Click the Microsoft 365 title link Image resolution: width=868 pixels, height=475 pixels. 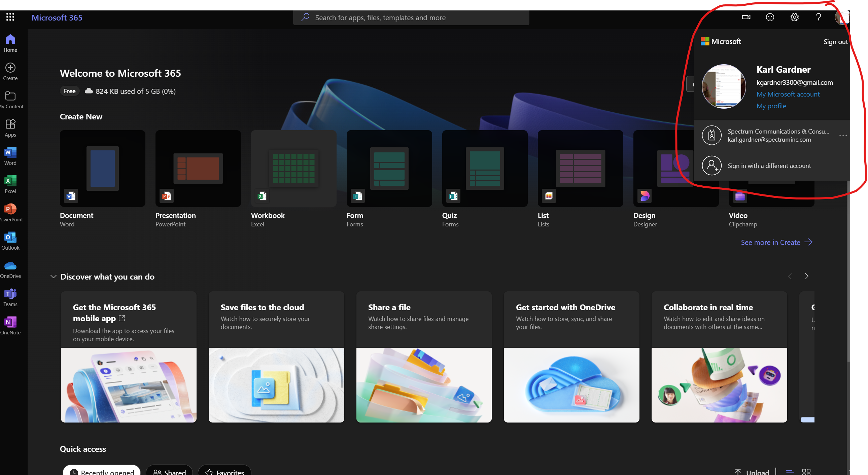point(57,17)
